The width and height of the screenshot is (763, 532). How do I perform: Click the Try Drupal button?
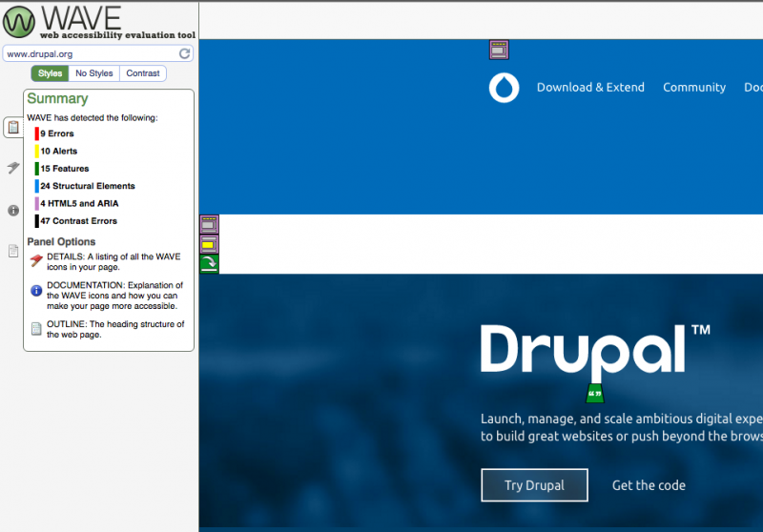coord(534,485)
